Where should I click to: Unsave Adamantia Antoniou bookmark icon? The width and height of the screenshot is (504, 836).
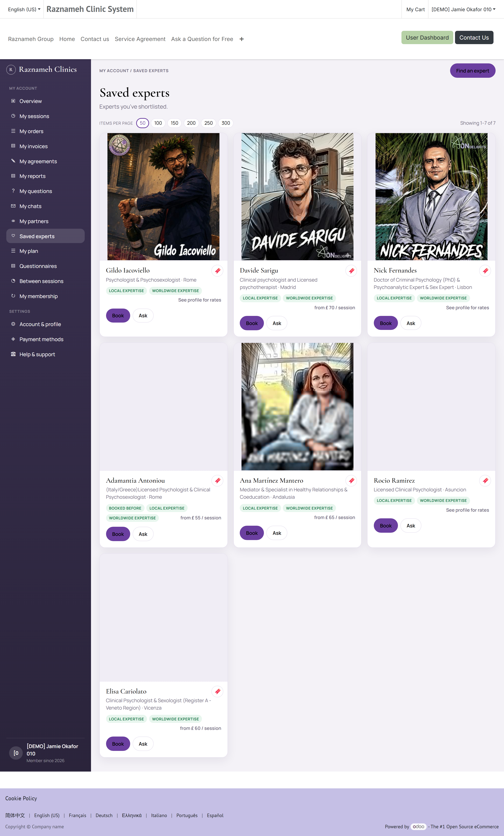click(217, 481)
